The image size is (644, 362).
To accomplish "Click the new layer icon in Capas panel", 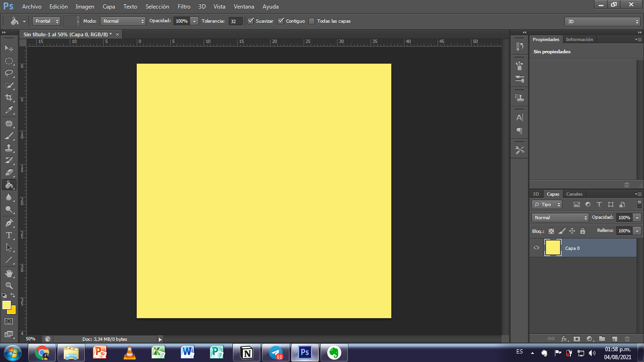I will (x=614, y=338).
